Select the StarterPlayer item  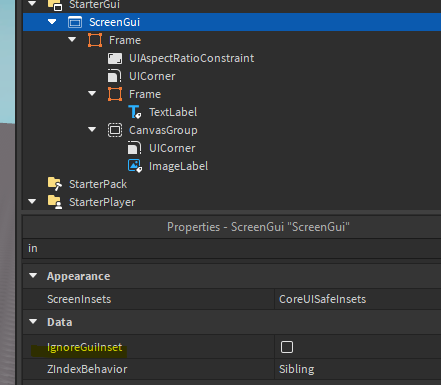click(x=102, y=202)
